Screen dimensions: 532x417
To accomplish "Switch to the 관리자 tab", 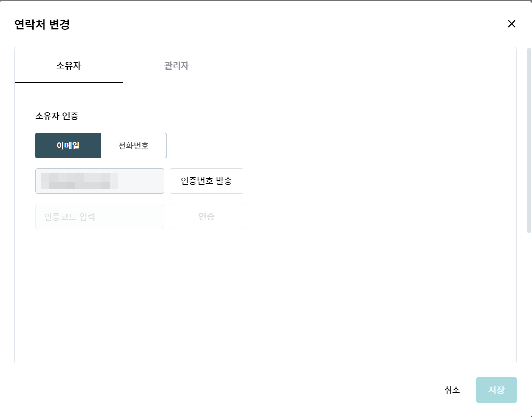I will (x=177, y=65).
